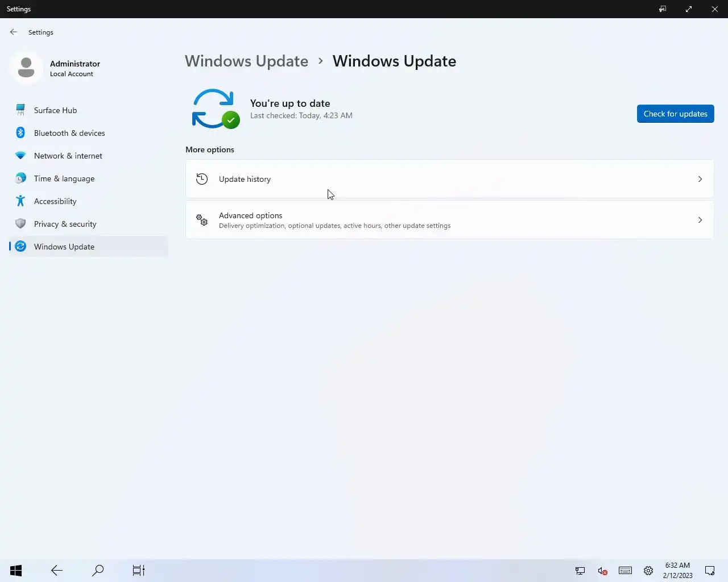The height and width of the screenshot is (582, 728).
Task: Select Accessibility in the sidebar
Action: pos(89,201)
